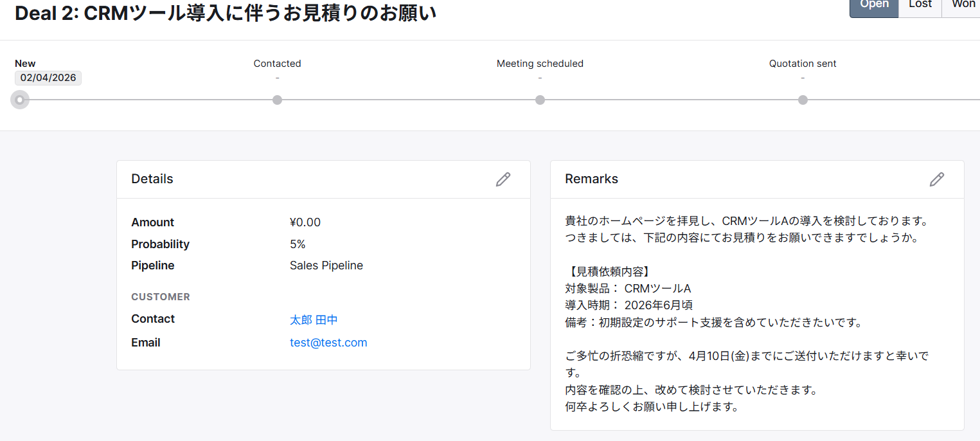Click the Contacted stage dot on pipeline
Viewport: 980px width, 441px height.
pyautogui.click(x=277, y=100)
